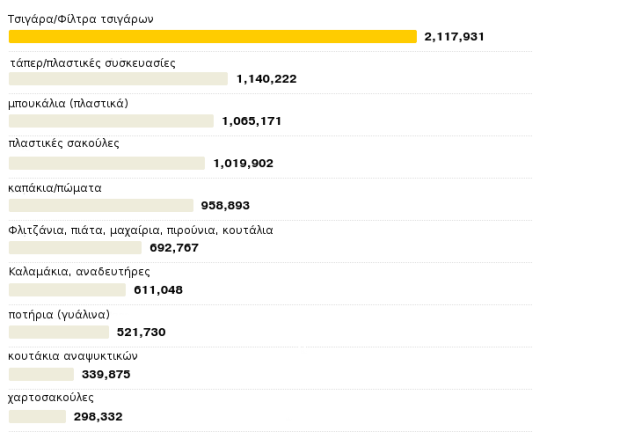Click the yellow Τσιγάρα/Φίλτρα τσιγάρων bar
The width and height of the screenshot is (620, 446).
212,37
